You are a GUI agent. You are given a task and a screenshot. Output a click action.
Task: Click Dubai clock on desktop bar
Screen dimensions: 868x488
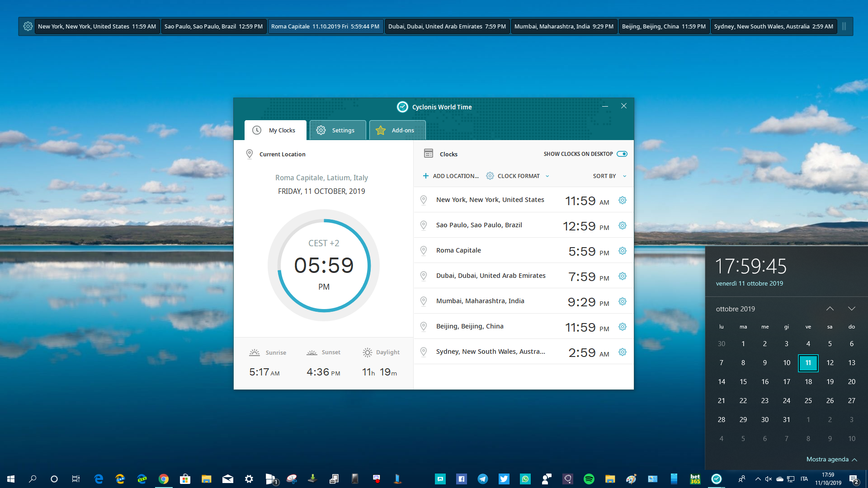(x=447, y=26)
